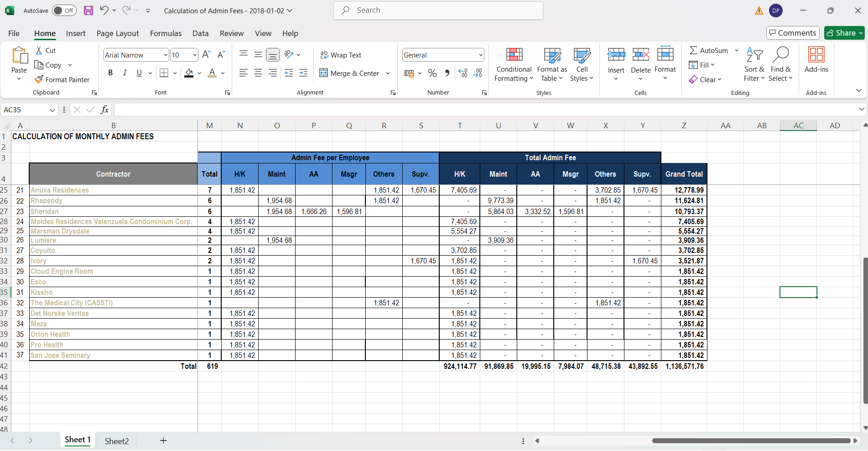The height and width of the screenshot is (451, 868).
Task: Click the Cut scissors icon
Action: (x=39, y=50)
